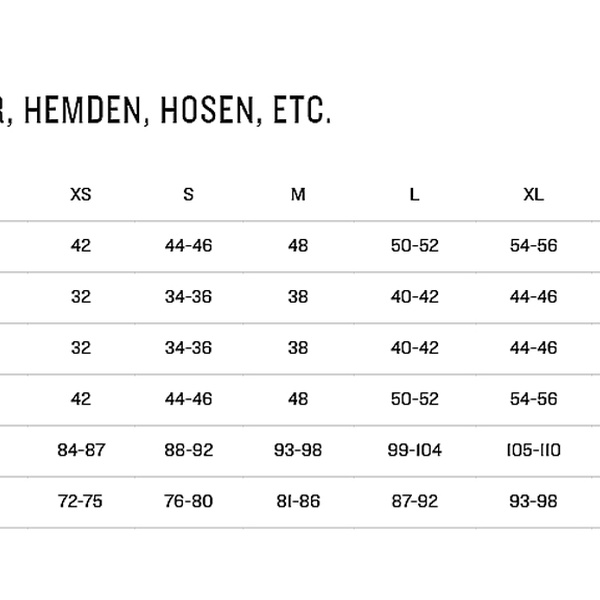The height and width of the screenshot is (600, 600).
Task: Select the 72-75 measurement cell
Action: (x=81, y=501)
